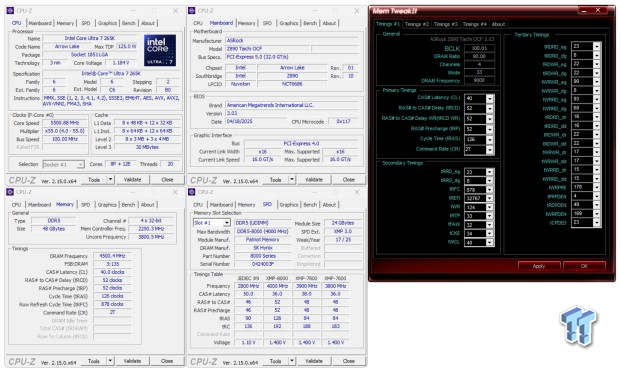Click the CPU-Z icon in the SPD slot window
620x370 pixels.
(x=192, y=192)
